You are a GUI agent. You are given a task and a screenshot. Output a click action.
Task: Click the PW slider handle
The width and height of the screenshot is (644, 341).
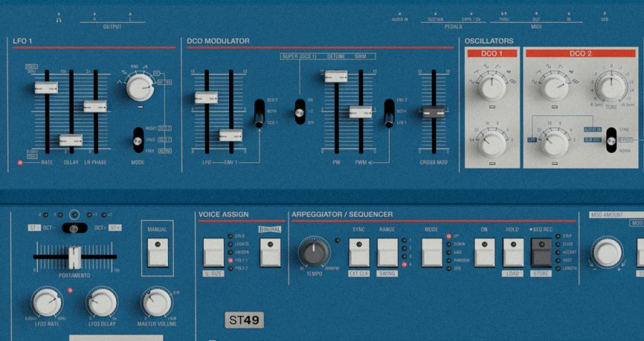pyautogui.click(x=336, y=76)
